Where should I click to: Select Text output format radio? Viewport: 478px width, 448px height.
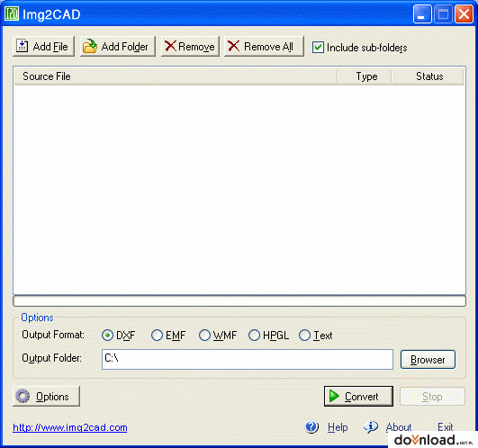pyautogui.click(x=304, y=335)
